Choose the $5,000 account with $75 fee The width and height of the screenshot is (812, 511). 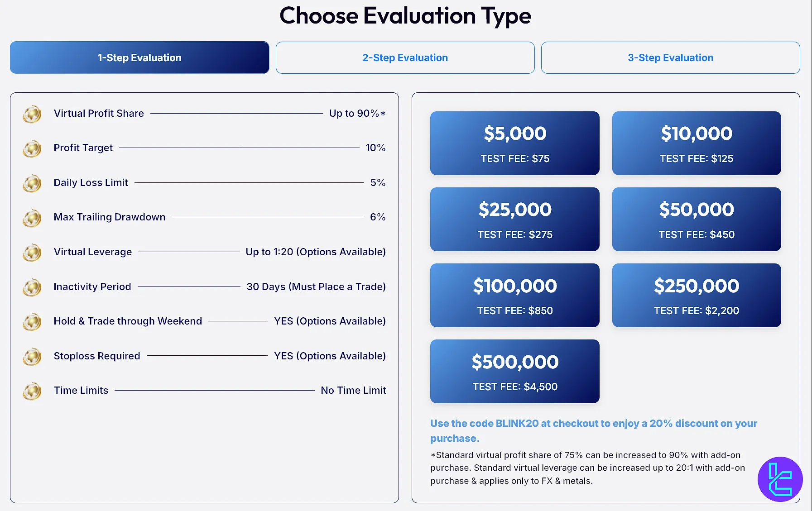coord(515,143)
